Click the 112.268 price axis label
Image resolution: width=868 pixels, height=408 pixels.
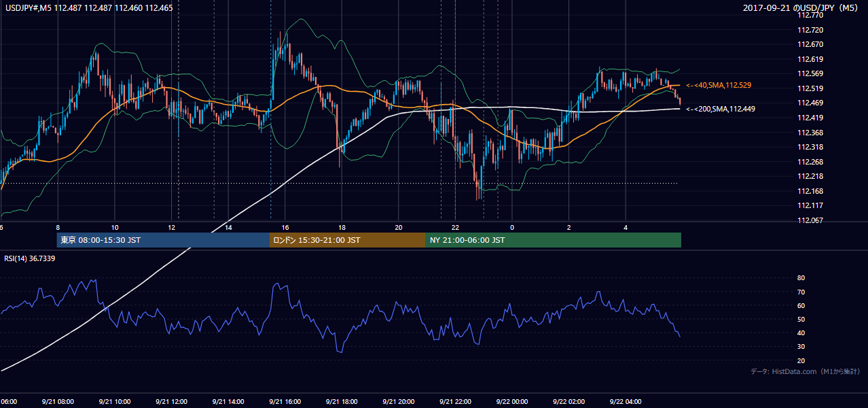[x=811, y=162]
